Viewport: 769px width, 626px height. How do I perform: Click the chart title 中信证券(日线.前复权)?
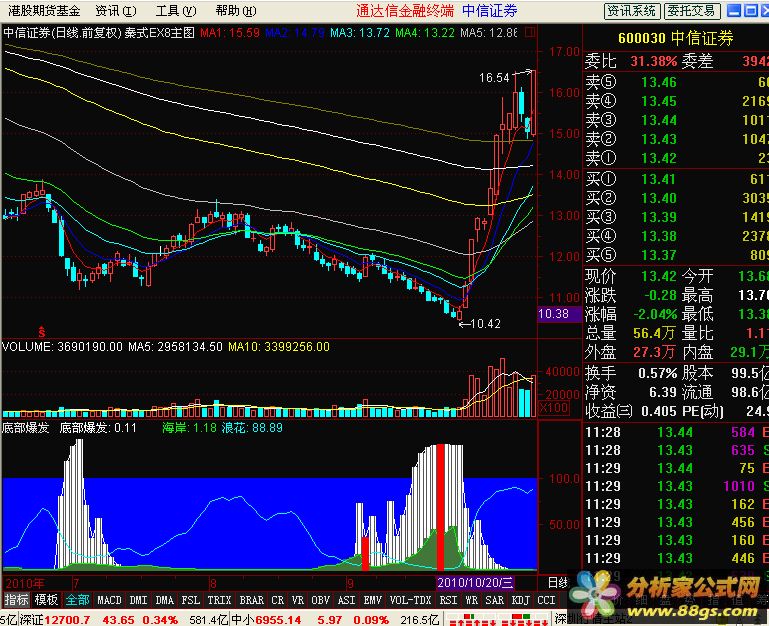point(62,33)
